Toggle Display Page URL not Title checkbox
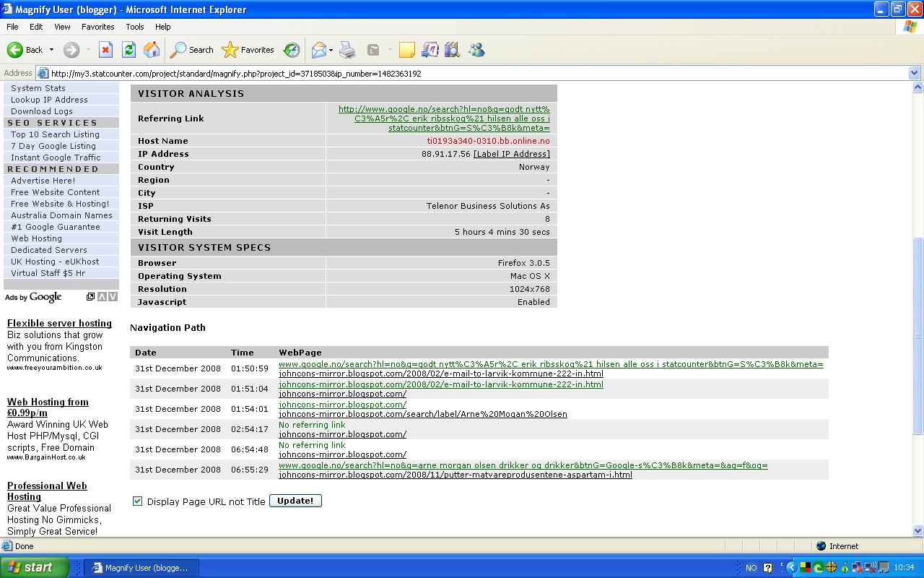Image resolution: width=924 pixels, height=578 pixels. (x=137, y=501)
